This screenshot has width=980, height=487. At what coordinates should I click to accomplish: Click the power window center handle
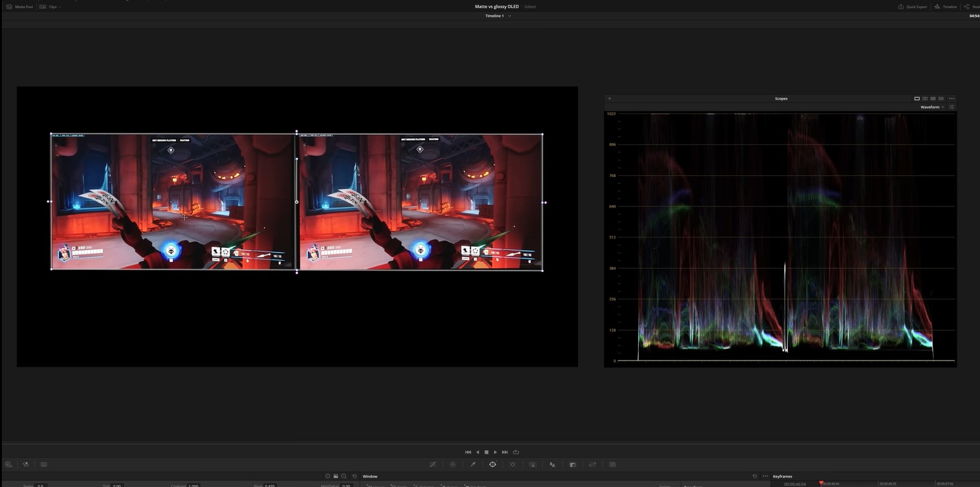(x=297, y=202)
